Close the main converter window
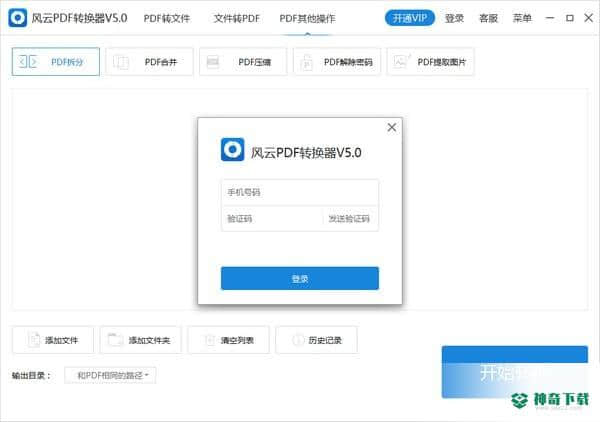 point(589,18)
